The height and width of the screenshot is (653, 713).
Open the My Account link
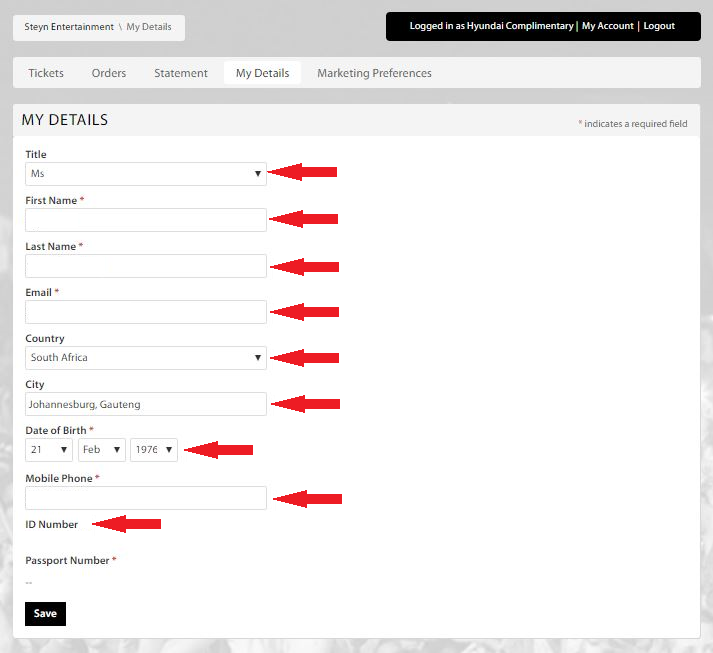pos(608,26)
